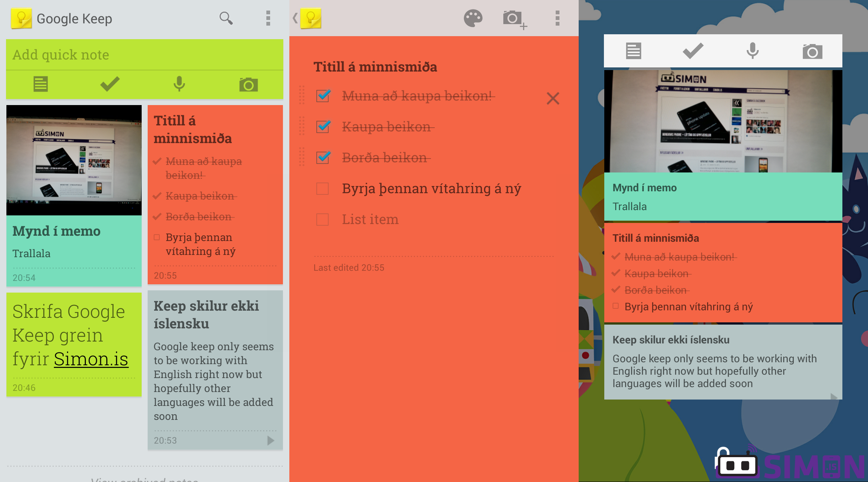Open the note editor overflow menu
Screen dimensions: 868x482
[556, 18]
